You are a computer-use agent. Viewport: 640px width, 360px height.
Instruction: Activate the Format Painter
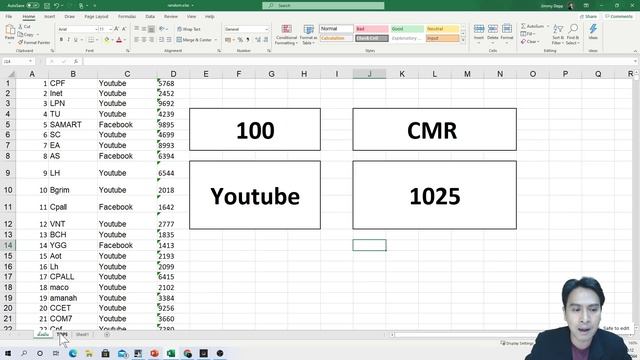point(34,42)
